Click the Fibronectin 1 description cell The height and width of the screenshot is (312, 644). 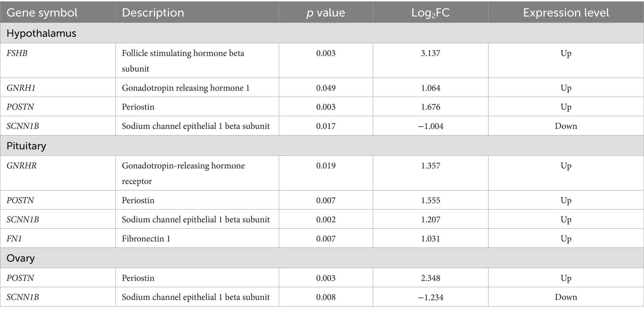[146, 239]
